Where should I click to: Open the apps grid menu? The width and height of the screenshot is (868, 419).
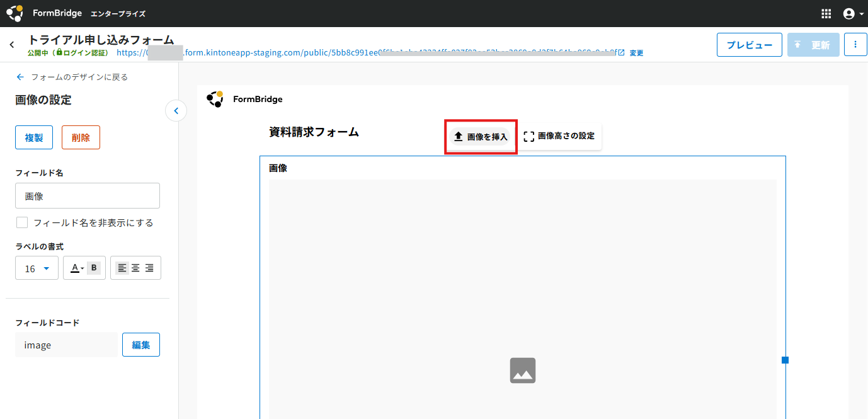826,14
